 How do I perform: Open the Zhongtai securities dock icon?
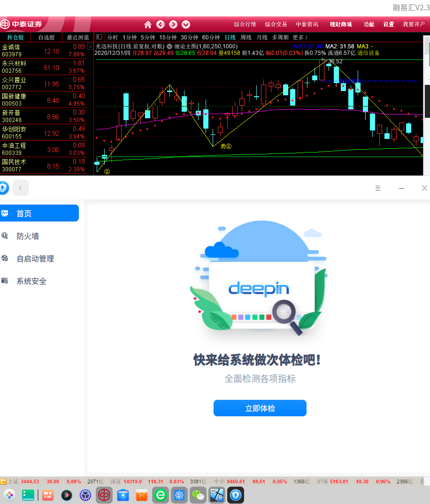click(104, 496)
